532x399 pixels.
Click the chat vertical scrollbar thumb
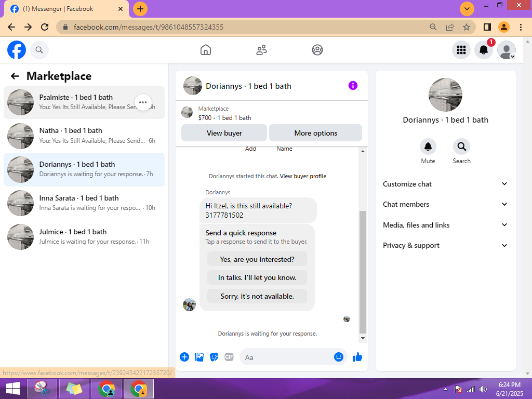click(x=363, y=272)
